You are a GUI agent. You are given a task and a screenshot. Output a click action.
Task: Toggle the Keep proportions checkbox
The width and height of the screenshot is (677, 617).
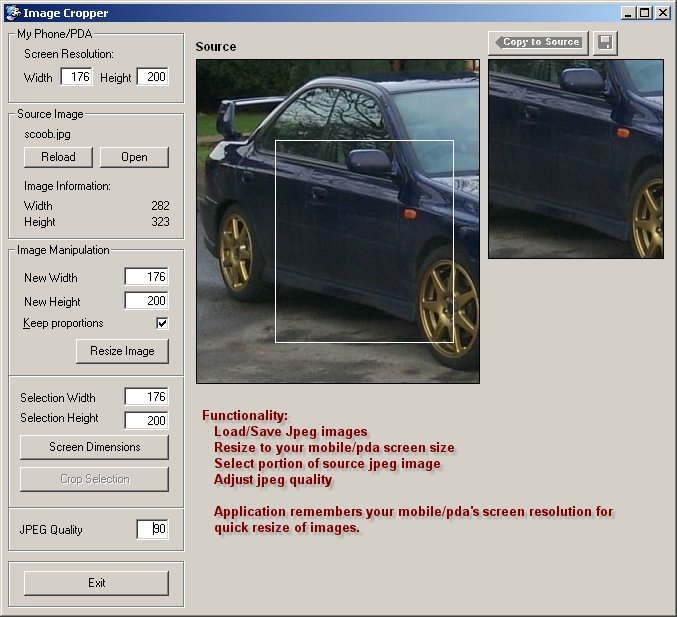tap(162, 324)
